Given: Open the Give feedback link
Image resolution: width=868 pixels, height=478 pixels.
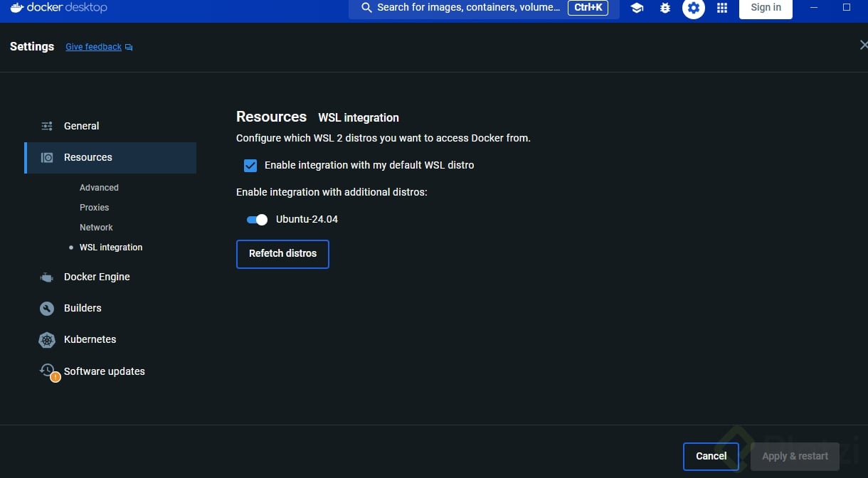Looking at the screenshot, I should pos(93,47).
